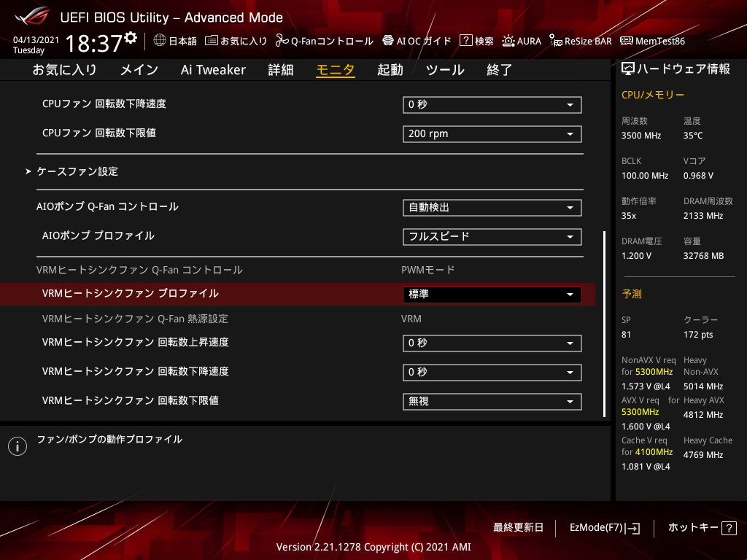Click VRMヒートシンクファン Q-Fan コントロール label
747x560 pixels.
[139, 270]
